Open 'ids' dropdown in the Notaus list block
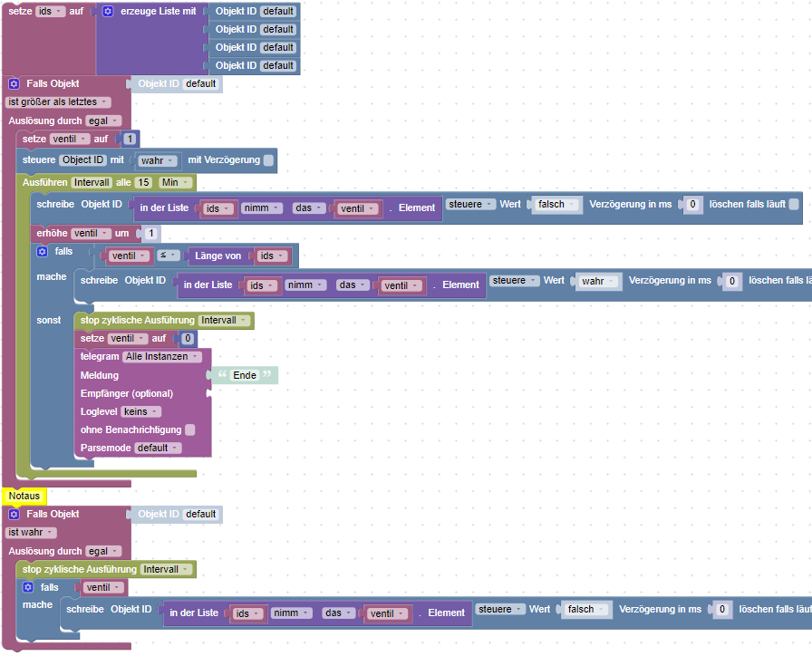The image size is (812, 656). pos(248,613)
